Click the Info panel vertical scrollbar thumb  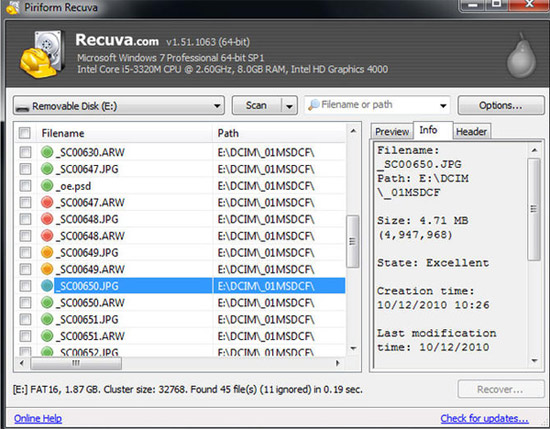click(534, 209)
